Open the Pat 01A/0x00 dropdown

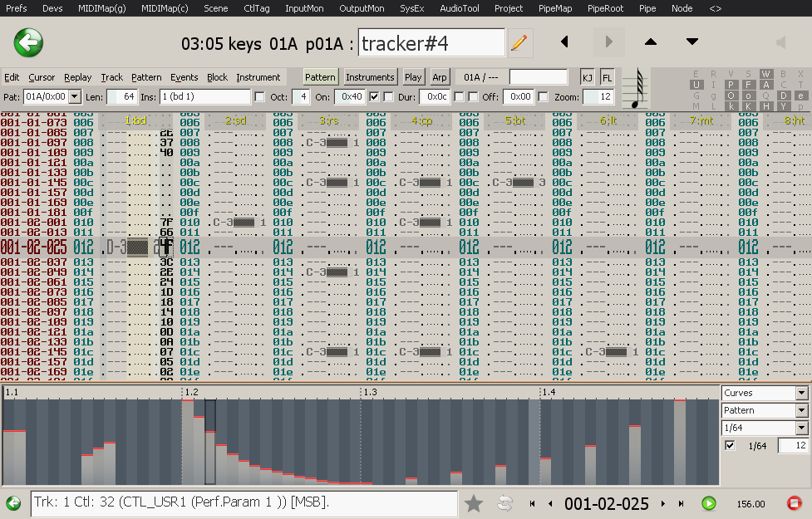pyautogui.click(x=75, y=97)
